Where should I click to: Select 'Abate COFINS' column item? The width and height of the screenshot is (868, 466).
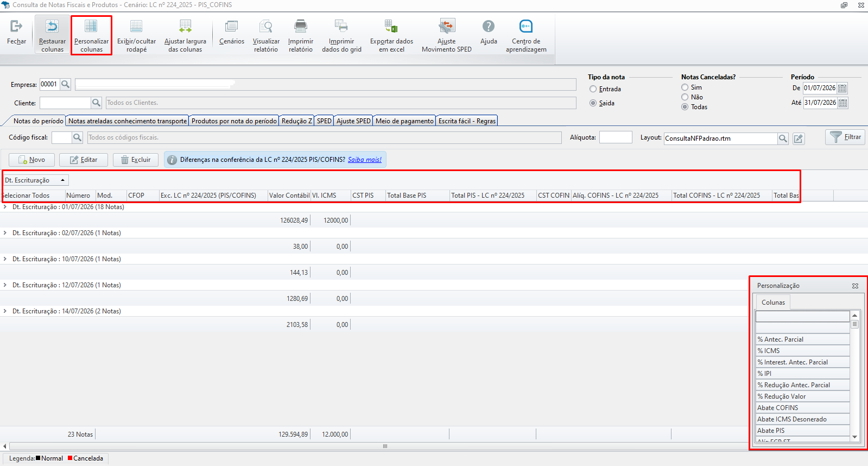click(802, 408)
